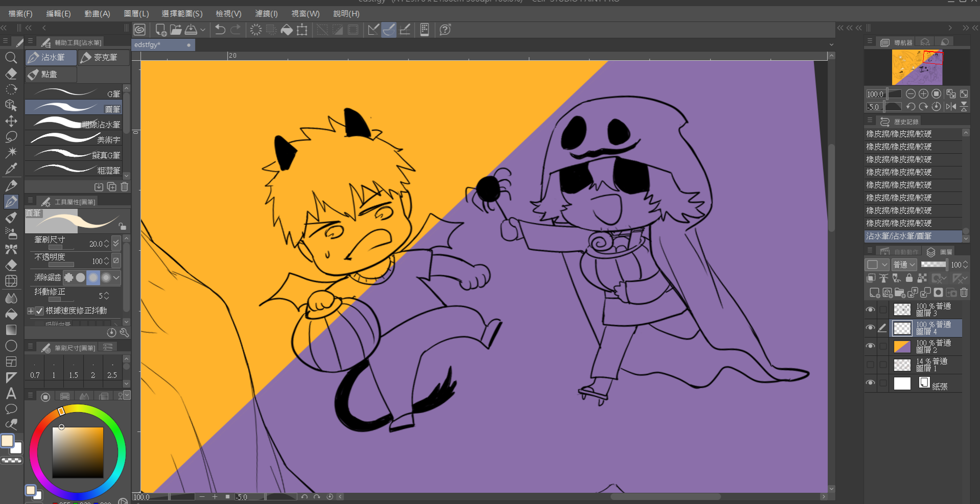This screenshot has height=504, width=980.
Task: Open the smartphone connection icon
Action: [424, 30]
